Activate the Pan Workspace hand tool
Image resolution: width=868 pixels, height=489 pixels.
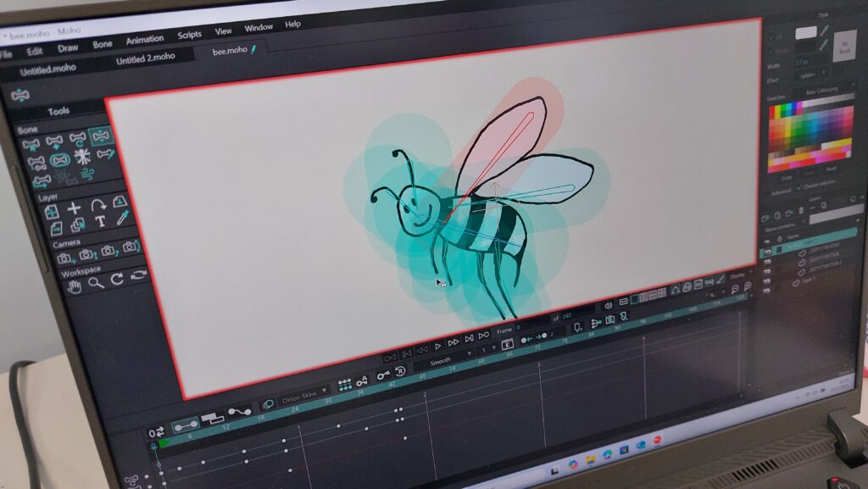(x=75, y=286)
